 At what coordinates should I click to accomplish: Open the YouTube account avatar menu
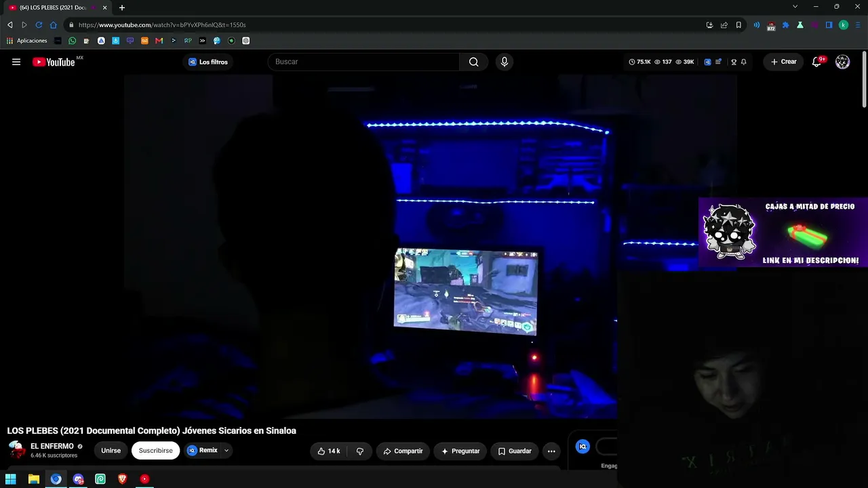[x=843, y=62]
